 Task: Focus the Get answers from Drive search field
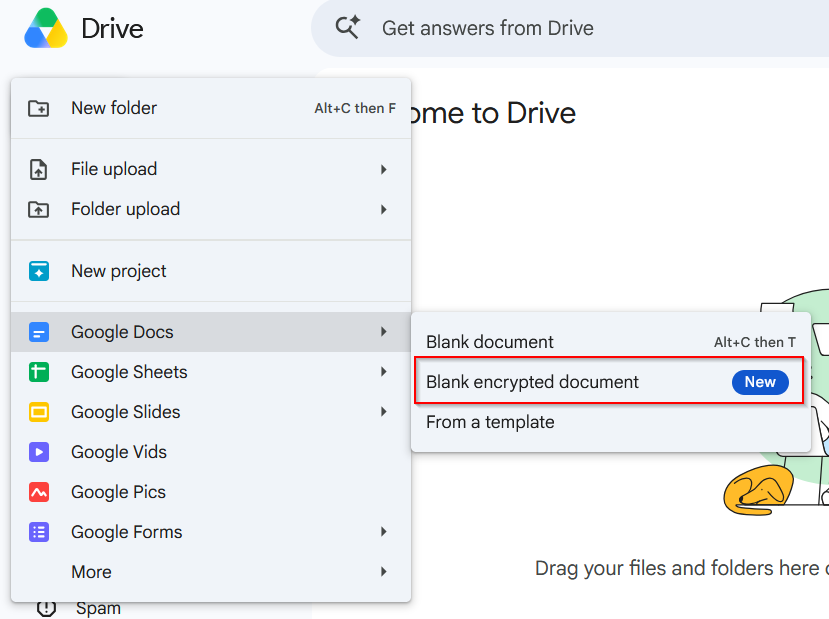pyautogui.click(x=571, y=28)
